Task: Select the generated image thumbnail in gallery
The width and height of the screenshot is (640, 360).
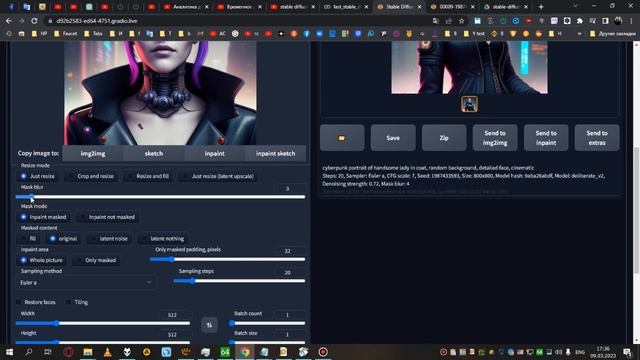Action: [x=469, y=104]
